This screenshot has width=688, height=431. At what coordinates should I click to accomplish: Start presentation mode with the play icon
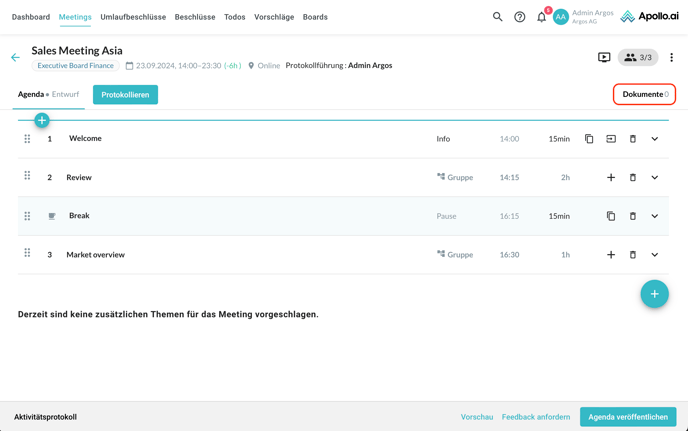[604, 58]
